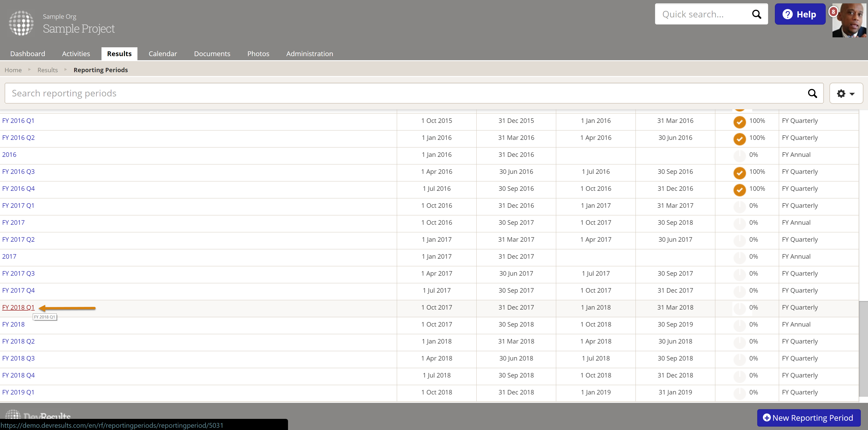Viewport: 868px width, 430px height.
Task: Go to the Documents tab
Action: pyautogui.click(x=212, y=54)
